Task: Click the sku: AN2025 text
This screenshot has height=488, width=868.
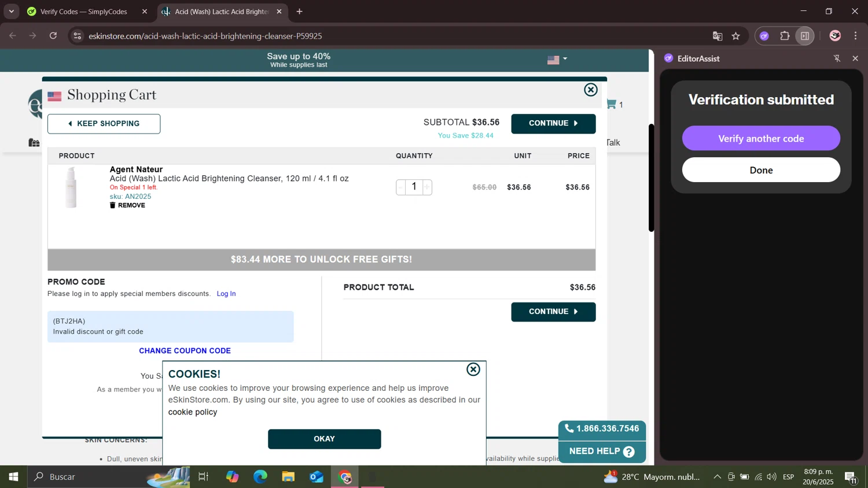Action: point(130,197)
